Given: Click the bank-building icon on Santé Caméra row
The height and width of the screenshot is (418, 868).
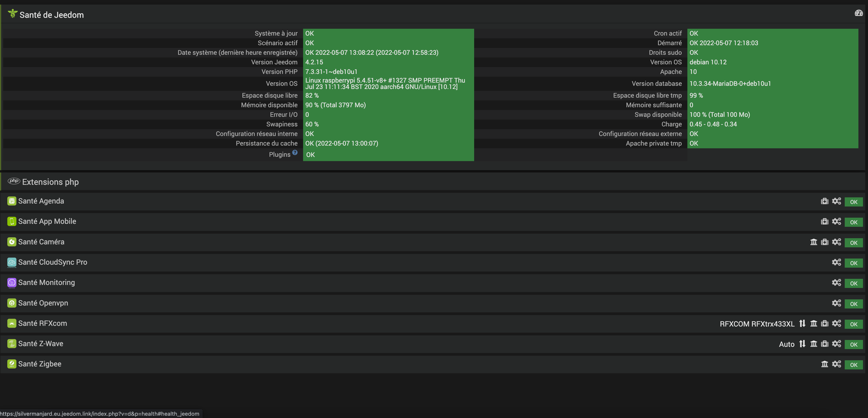Looking at the screenshot, I should coord(814,242).
